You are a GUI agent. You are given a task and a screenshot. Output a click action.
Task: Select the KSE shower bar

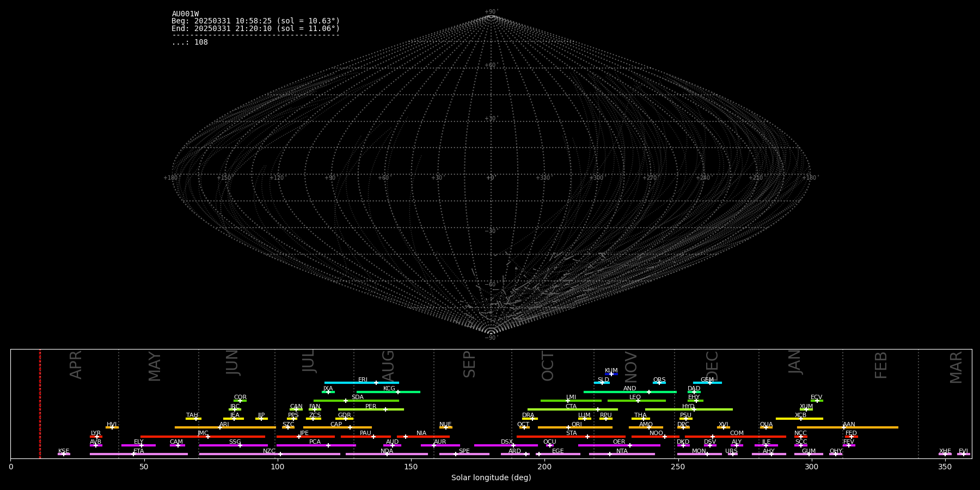[64, 454]
